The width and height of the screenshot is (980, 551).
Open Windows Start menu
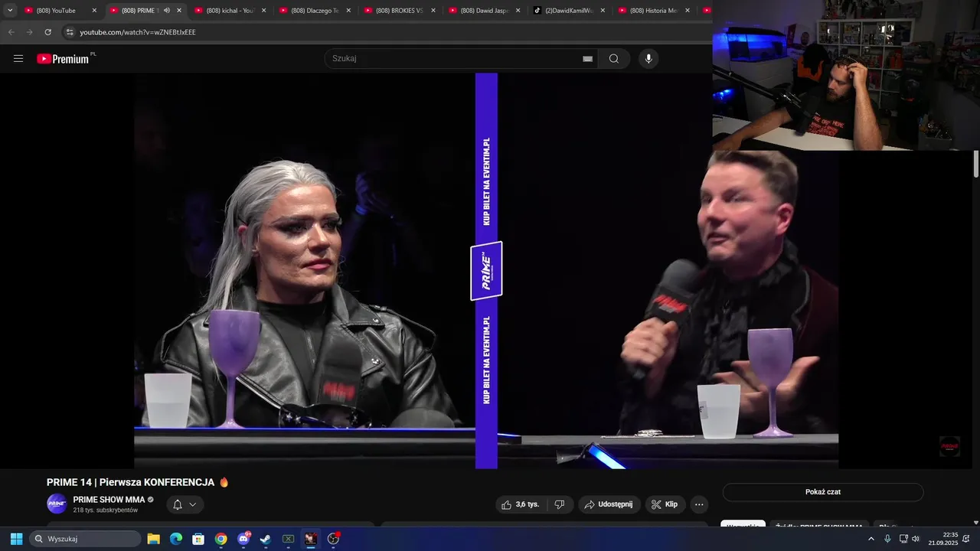pos(16,539)
